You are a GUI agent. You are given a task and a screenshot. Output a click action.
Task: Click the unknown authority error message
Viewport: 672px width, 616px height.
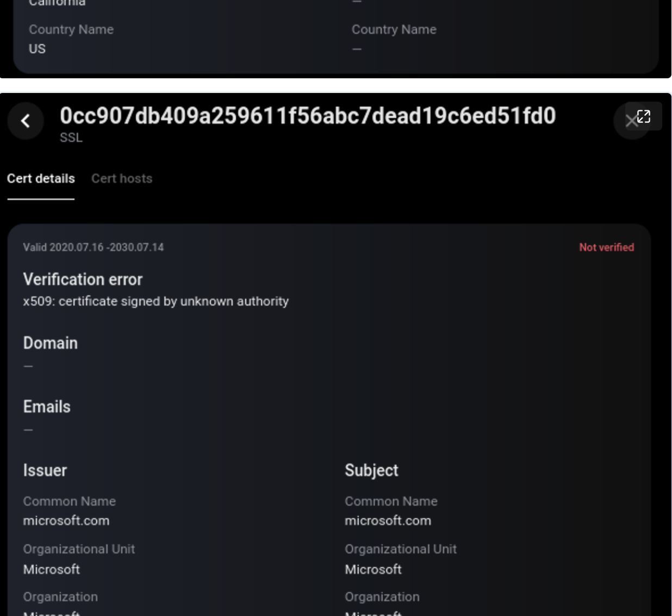[x=155, y=301]
